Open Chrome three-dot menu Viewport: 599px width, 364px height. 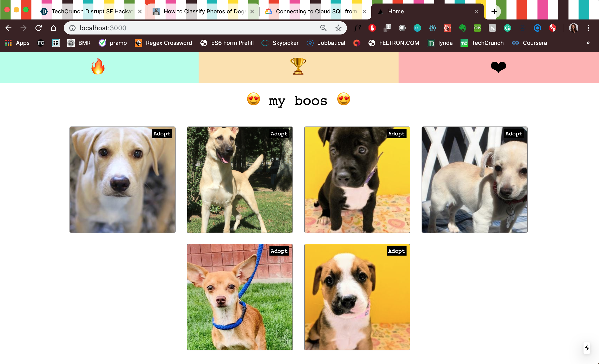588,28
